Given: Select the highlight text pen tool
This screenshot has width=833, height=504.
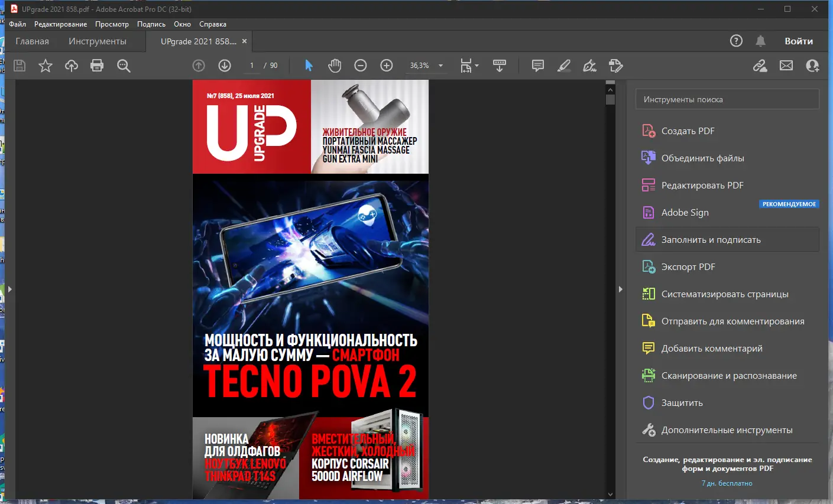Looking at the screenshot, I should (x=564, y=66).
